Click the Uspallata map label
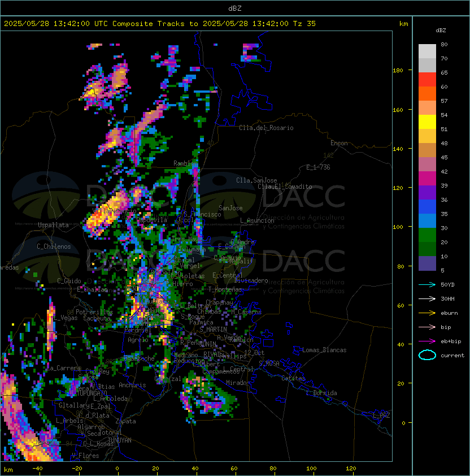470x476 pixels. coord(53,225)
